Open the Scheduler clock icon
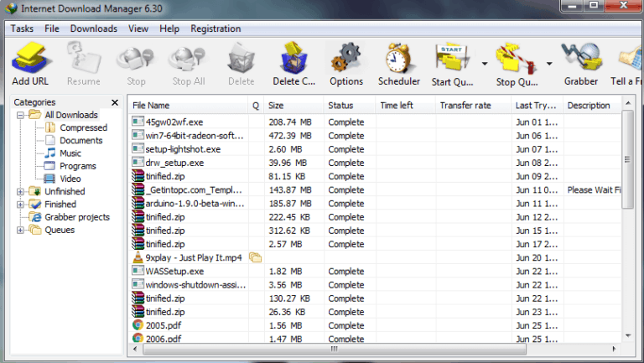644x363 pixels. pyautogui.click(x=398, y=64)
